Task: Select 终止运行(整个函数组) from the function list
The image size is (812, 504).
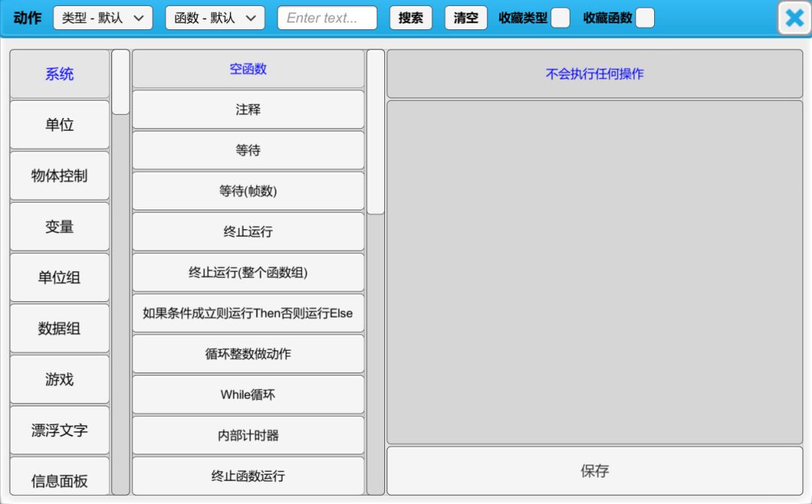Action: [x=248, y=273]
